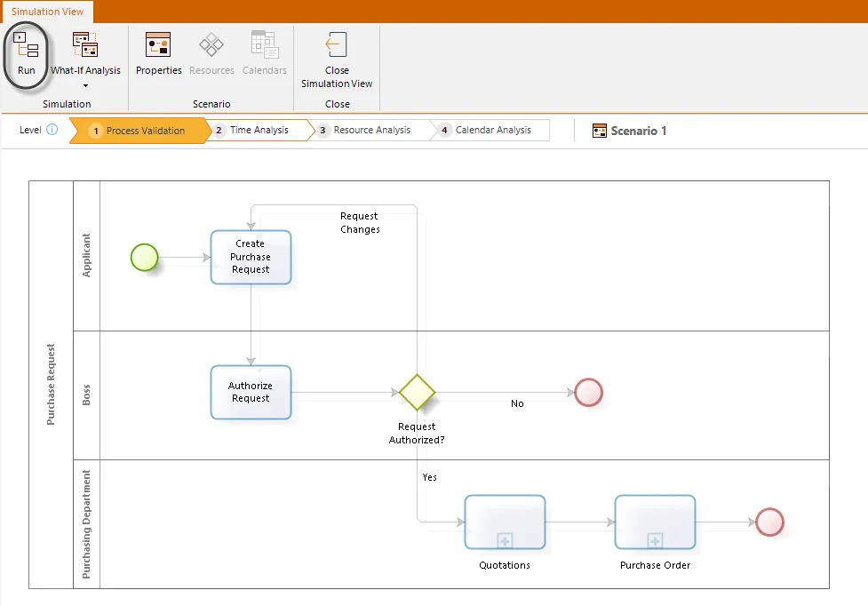The height and width of the screenshot is (606, 868).
Task: Click the Purchase Order label text
Action: tap(655, 565)
